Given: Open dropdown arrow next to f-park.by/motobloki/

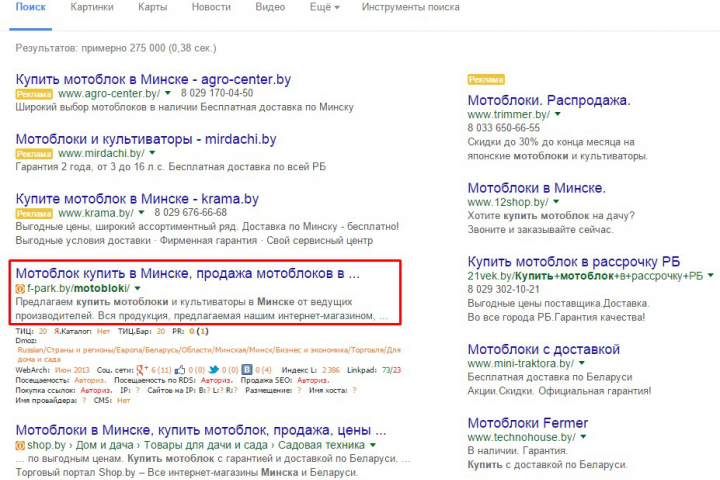Looking at the screenshot, I should click(138, 288).
